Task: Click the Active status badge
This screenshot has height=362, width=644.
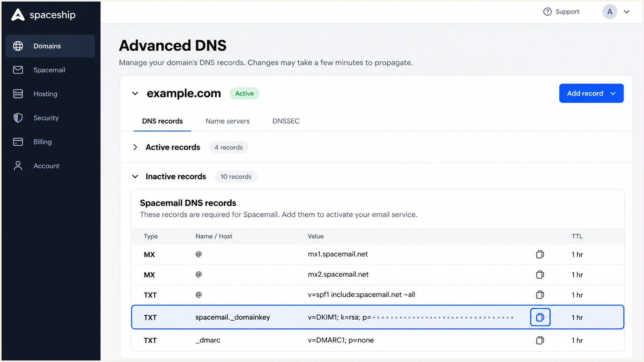Action: point(245,93)
